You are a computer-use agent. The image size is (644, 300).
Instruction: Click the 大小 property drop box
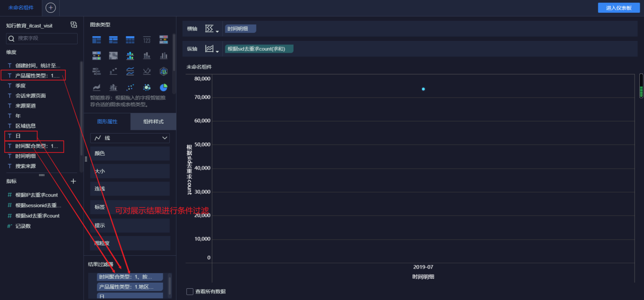(130, 171)
